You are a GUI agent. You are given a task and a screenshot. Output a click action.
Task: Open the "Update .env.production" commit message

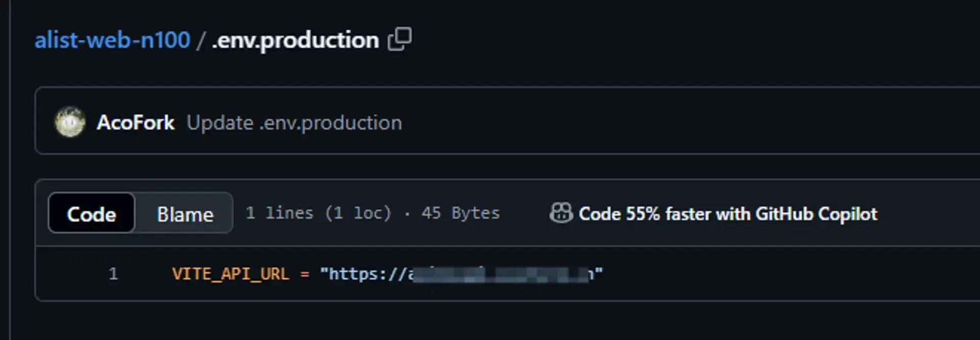coord(294,123)
